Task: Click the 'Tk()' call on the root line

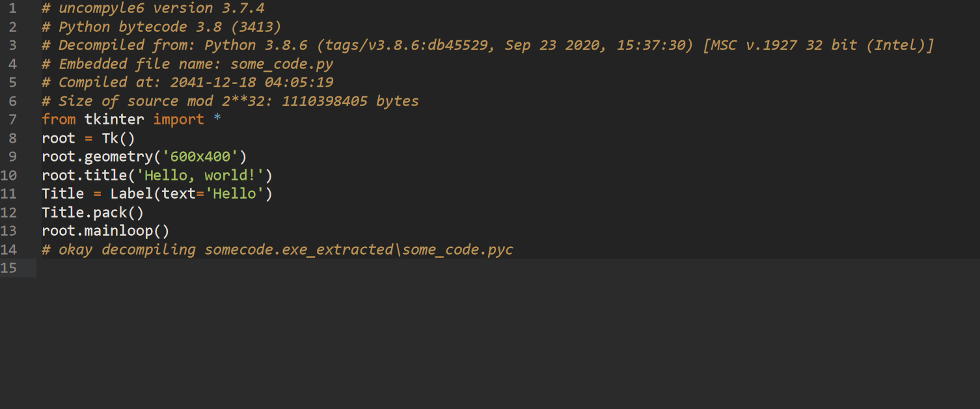Action: pos(118,138)
